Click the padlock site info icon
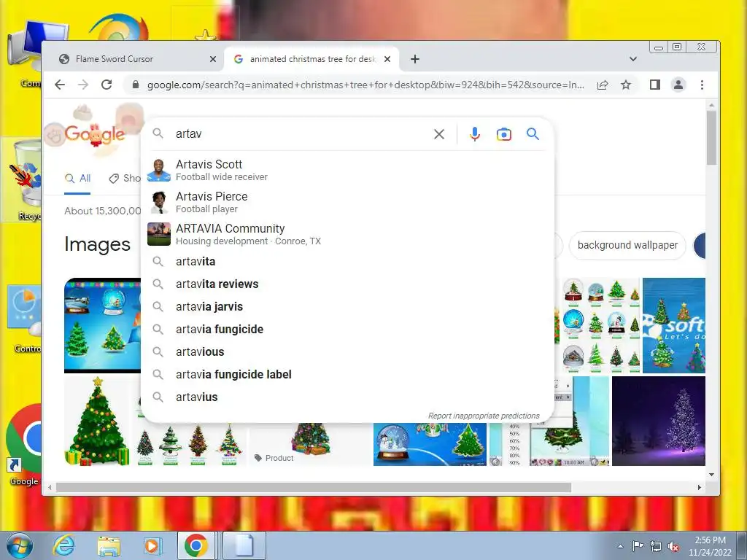 (136, 85)
